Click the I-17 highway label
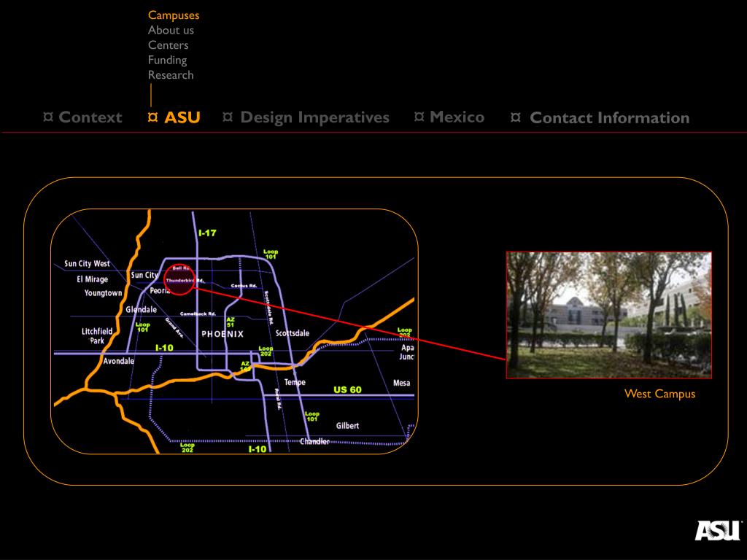Image resolution: width=747 pixels, height=560 pixels. [207, 233]
